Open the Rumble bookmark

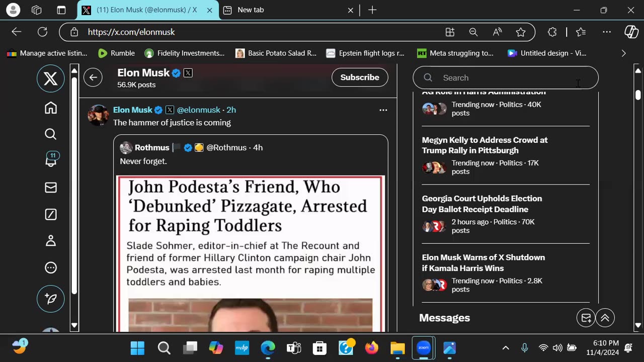tap(117, 53)
